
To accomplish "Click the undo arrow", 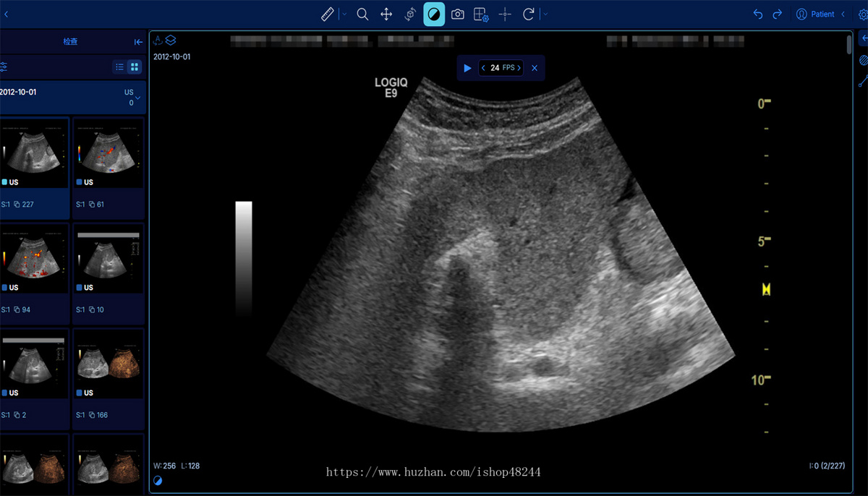I will pos(758,14).
